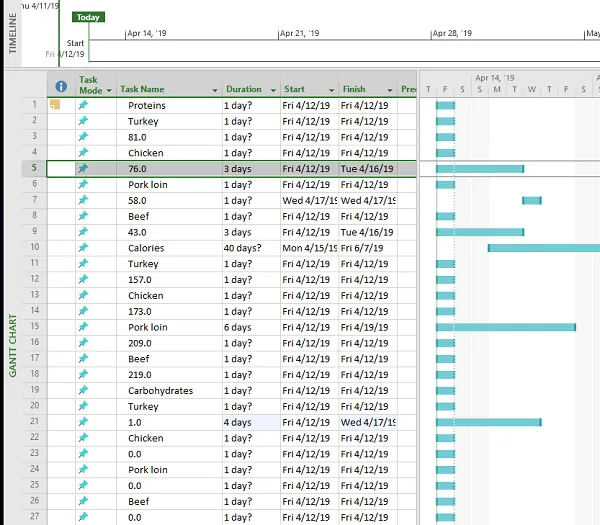Click the pin icon in the 173.0 row
This screenshot has width=600, height=525.
[83, 311]
